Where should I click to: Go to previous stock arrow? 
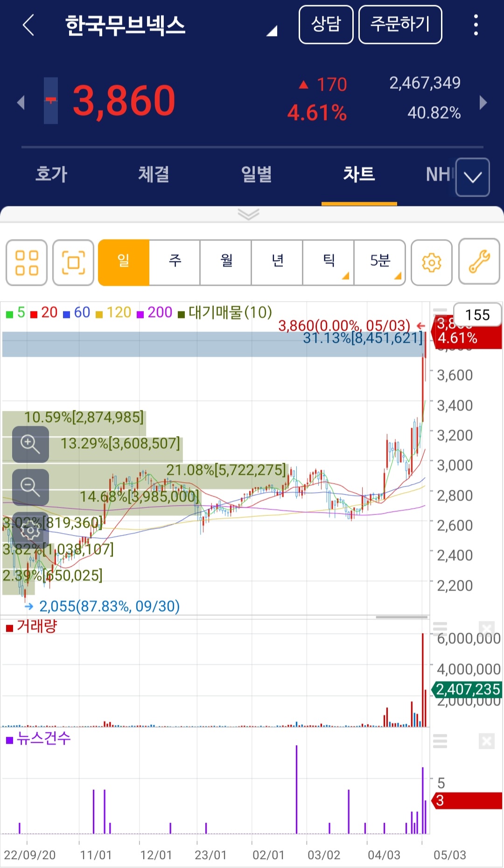pyautogui.click(x=21, y=102)
